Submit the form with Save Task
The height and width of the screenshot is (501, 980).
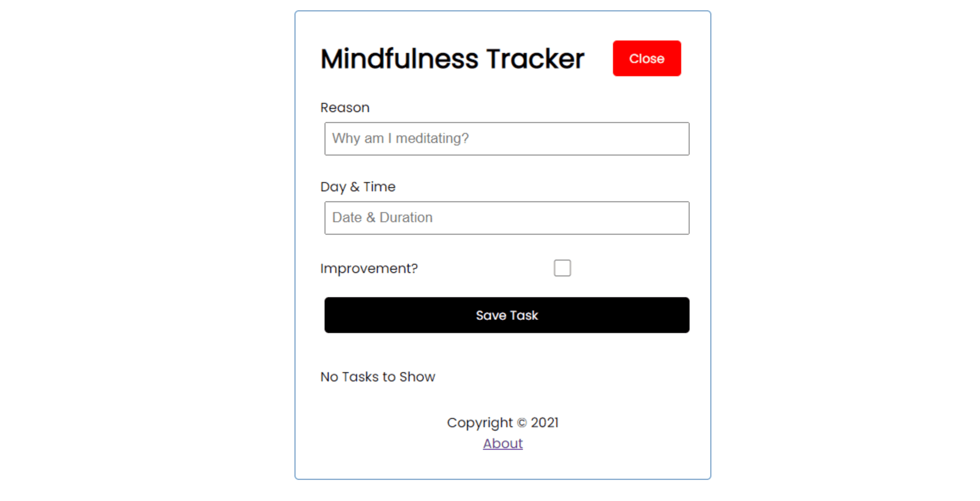coord(506,315)
